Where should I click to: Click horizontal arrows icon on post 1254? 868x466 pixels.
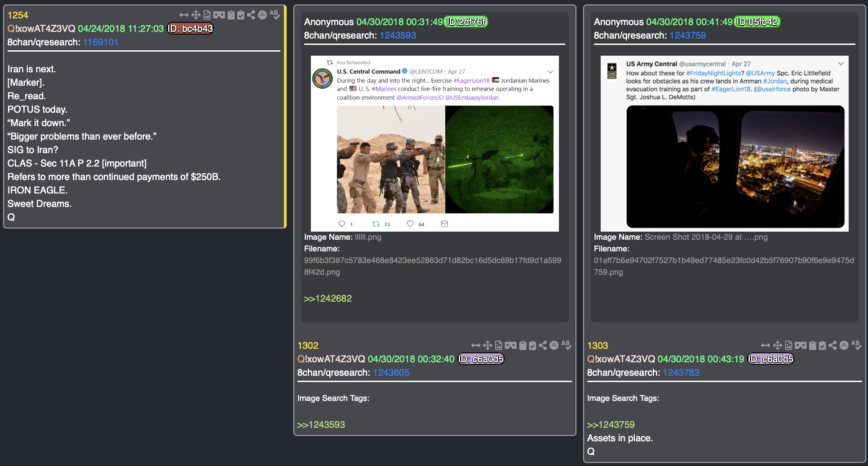[184, 15]
